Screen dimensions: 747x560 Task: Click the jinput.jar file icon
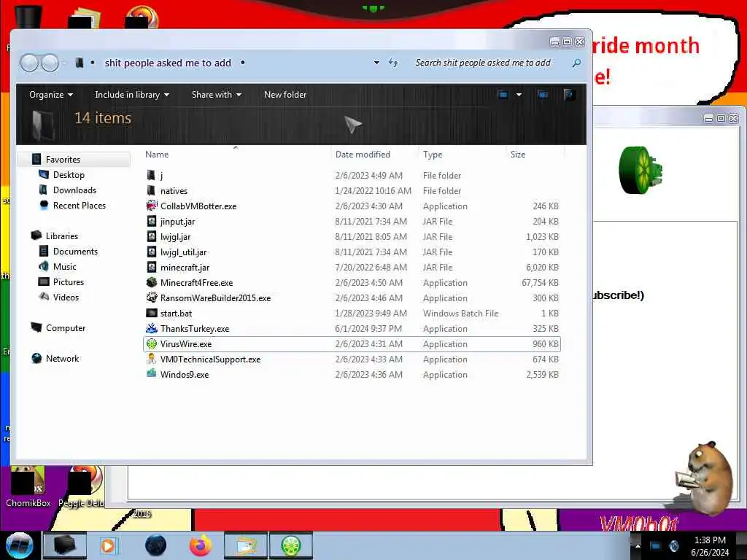tap(152, 221)
